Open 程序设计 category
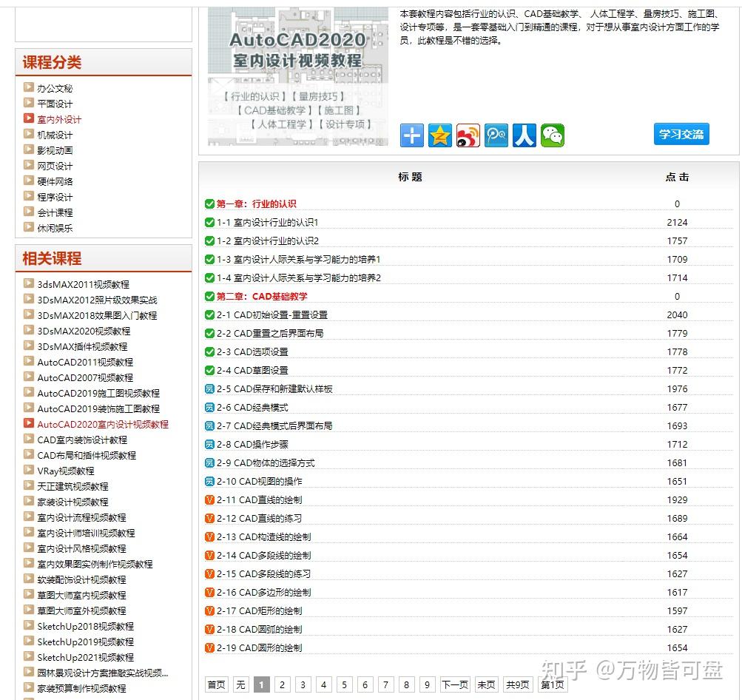The height and width of the screenshot is (700, 742). 55,197
